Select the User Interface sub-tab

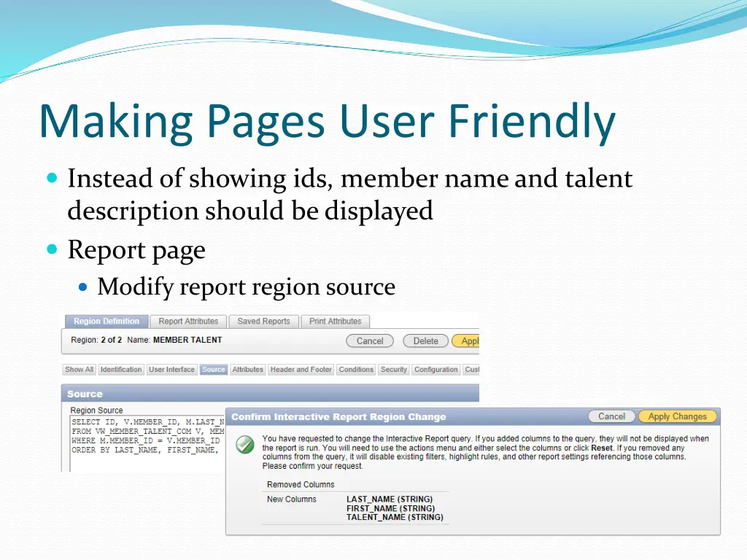[x=171, y=370]
